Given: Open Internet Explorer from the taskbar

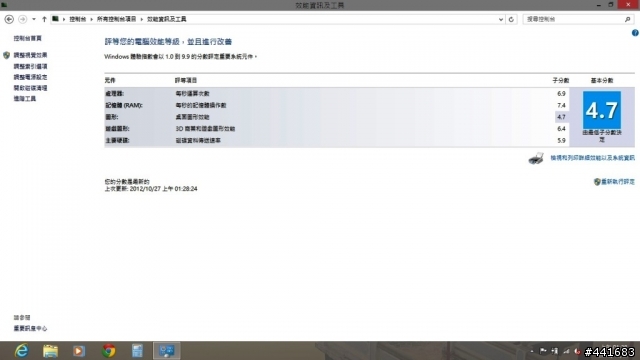Looking at the screenshot, I should point(21,351).
